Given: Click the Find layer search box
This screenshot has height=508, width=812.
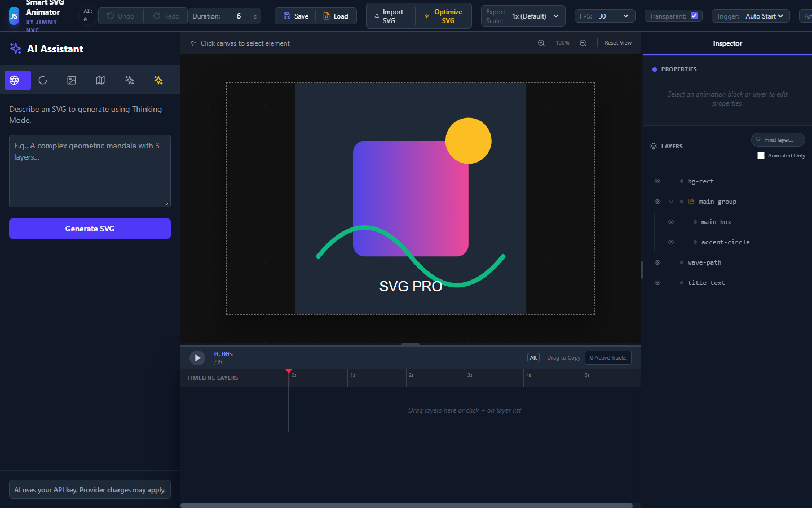Looking at the screenshot, I should point(778,139).
